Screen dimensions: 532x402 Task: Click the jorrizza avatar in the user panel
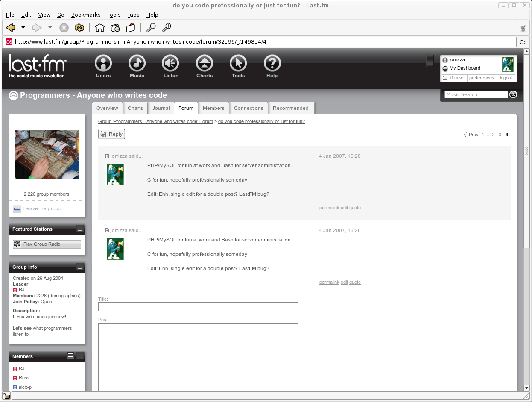pos(508,65)
